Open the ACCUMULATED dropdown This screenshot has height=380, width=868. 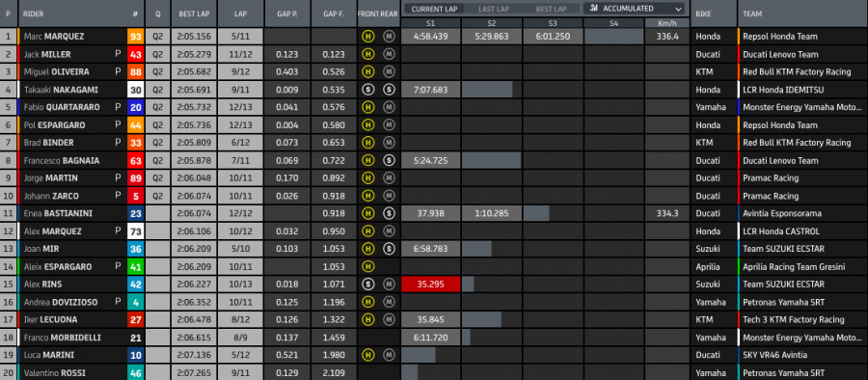click(x=634, y=9)
